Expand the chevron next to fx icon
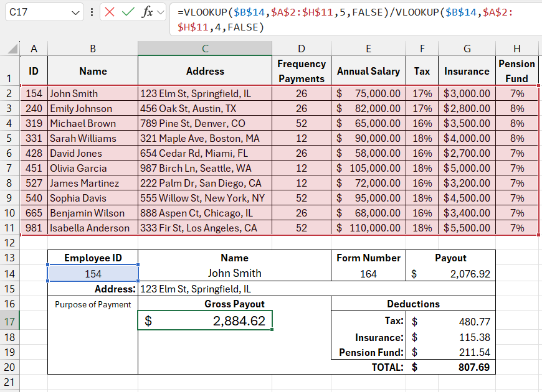This screenshot has width=542, height=392. (x=160, y=12)
